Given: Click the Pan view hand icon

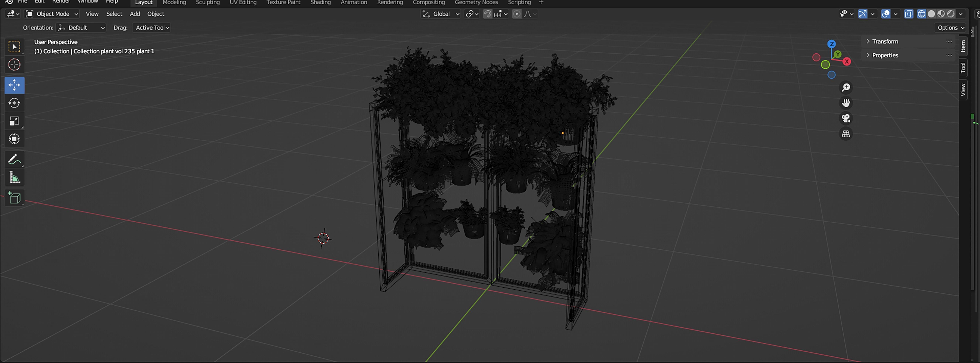Looking at the screenshot, I should coord(846,103).
